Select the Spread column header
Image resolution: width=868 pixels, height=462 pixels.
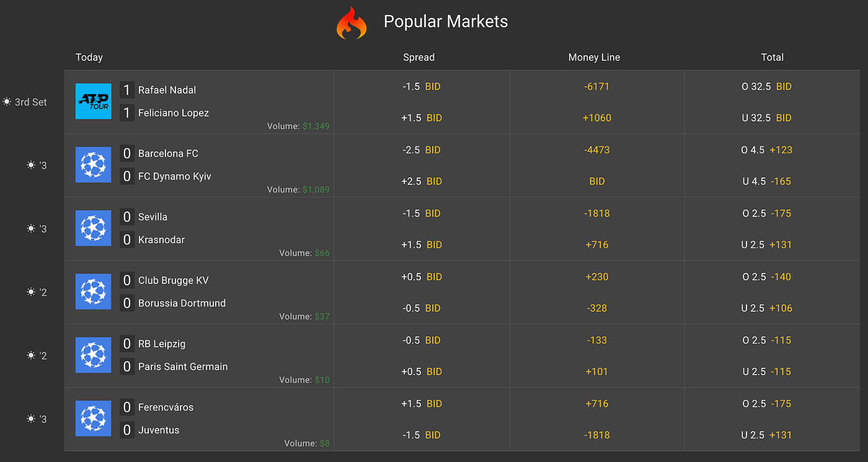click(418, 57)
